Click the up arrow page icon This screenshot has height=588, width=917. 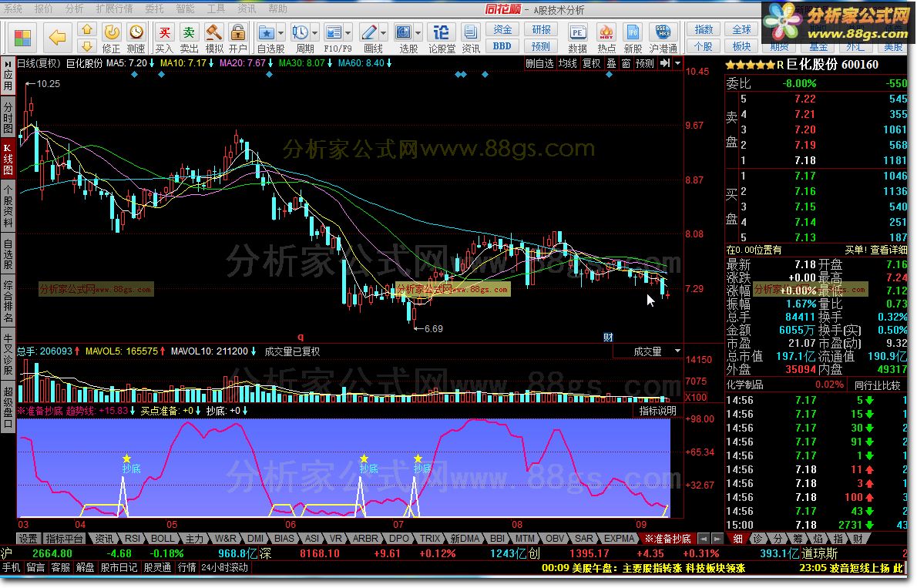87,29
